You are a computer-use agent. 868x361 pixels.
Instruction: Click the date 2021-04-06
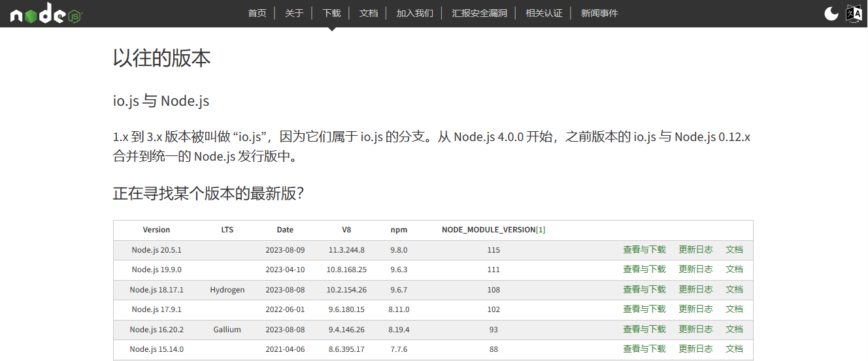pyautogui.click(x=285, y=349)
